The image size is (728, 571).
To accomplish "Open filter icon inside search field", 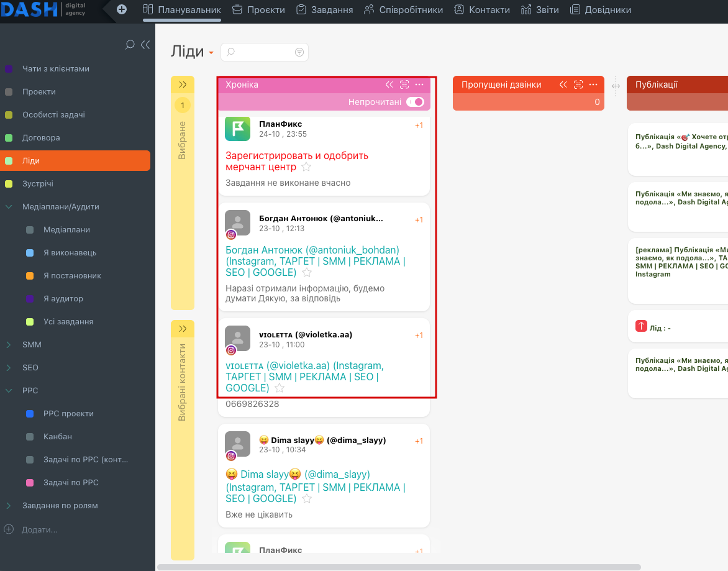I will (x=299, y=52).
